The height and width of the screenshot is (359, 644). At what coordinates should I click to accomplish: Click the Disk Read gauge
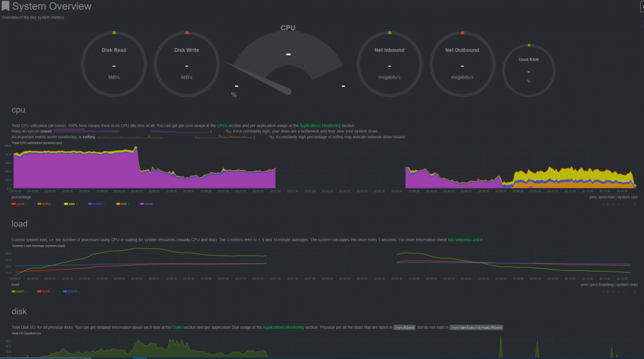pos(114,64)
